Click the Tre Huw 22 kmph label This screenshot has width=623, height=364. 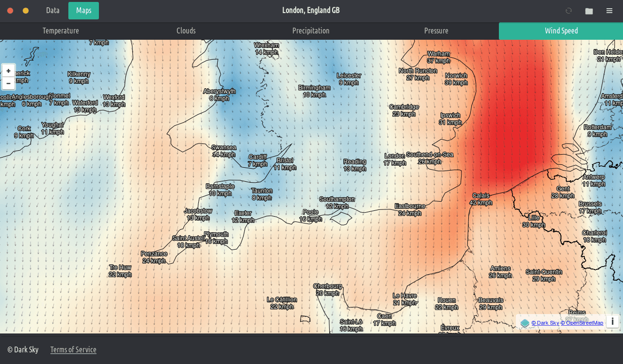[120, 271]
